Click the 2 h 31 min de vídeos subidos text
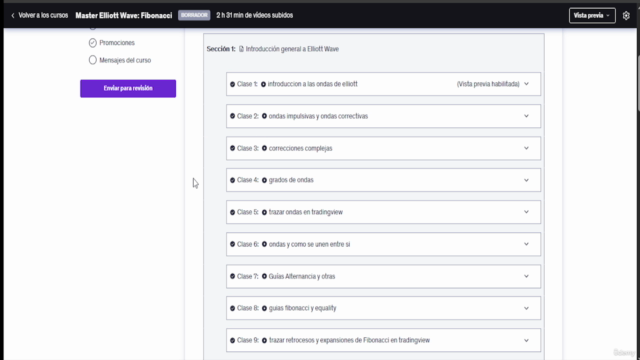This screenshot has width=640, height=360. click(255, 16)
